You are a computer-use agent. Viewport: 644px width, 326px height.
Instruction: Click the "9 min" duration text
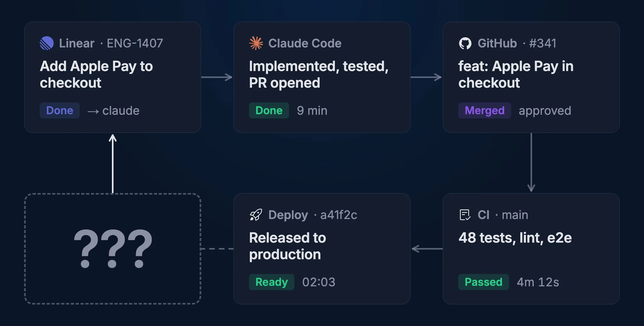click(312, 110)
